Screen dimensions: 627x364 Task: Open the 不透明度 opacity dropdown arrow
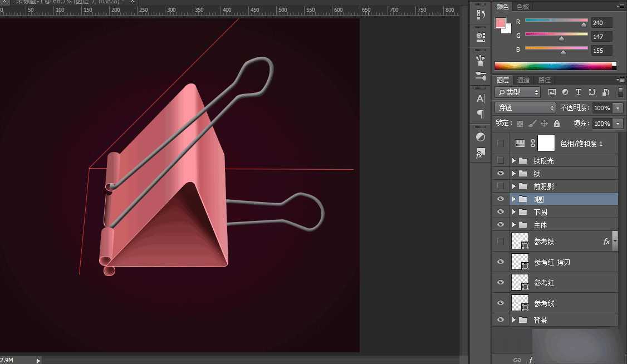coord(618,108)
